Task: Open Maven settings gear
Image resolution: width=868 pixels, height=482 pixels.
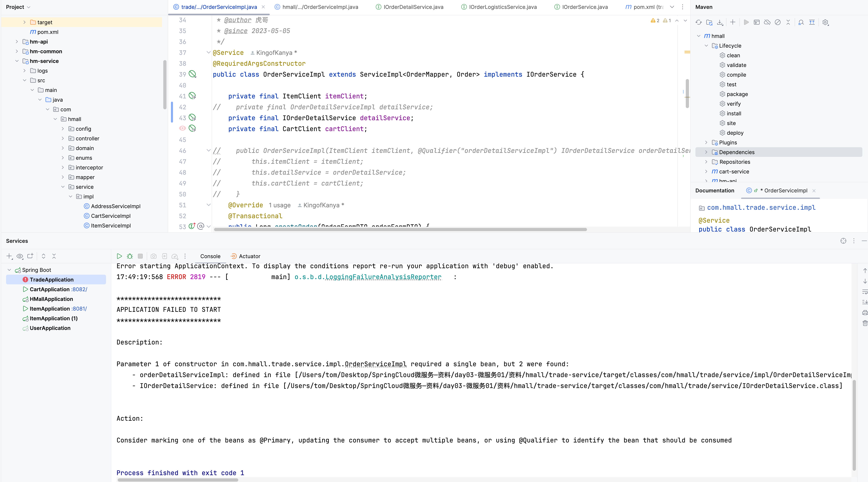Action: [825, 22]
